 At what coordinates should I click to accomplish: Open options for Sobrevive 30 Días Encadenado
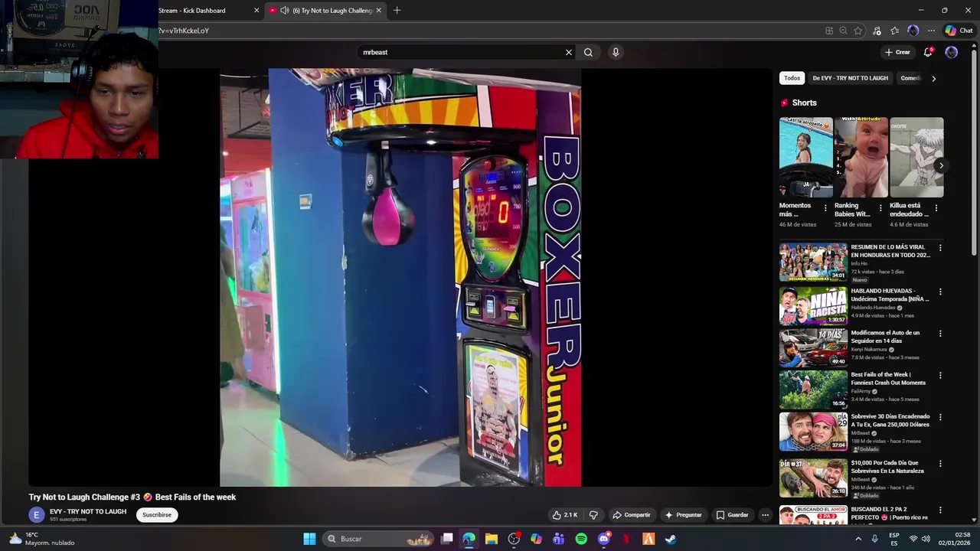click(940, 418)
